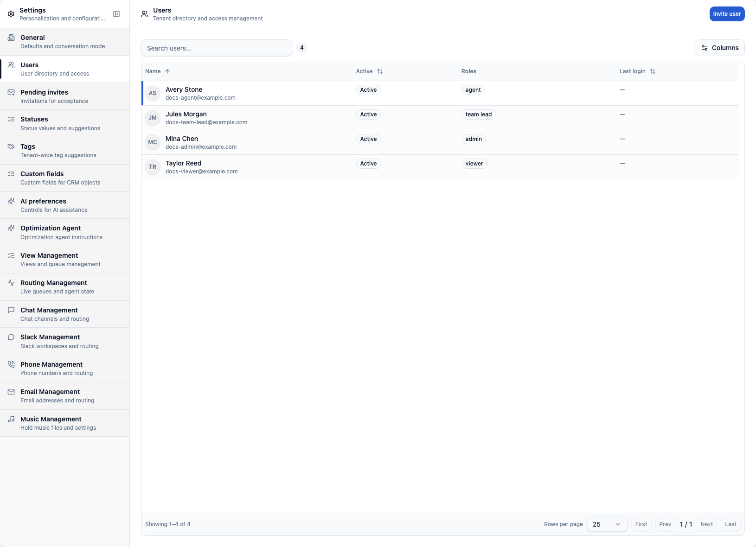The image size is (756, 547).
Task: Collapse the sidebar with the panel icon
Action: (116, 14)
